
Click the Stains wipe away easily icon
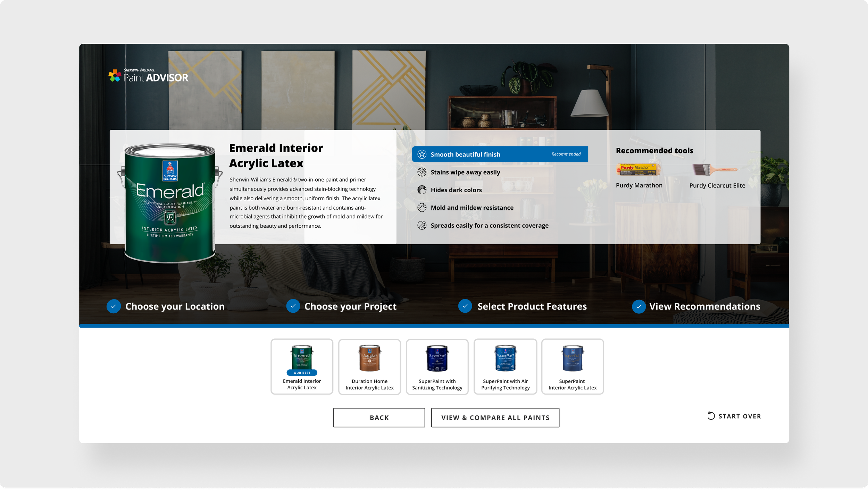click(x=422, y=172)
